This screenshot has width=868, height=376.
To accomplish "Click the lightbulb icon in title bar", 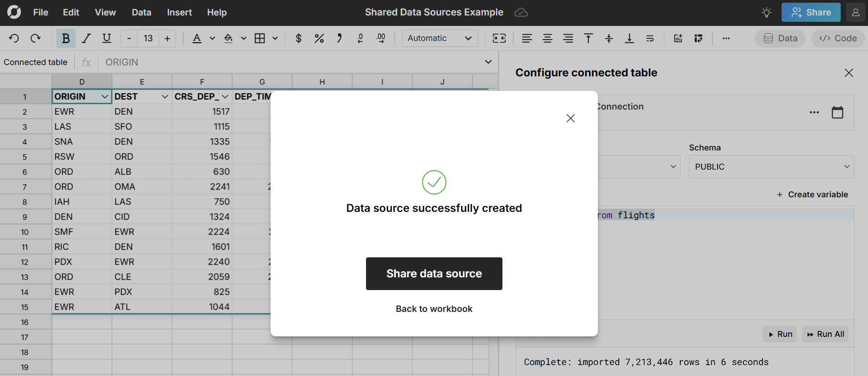I will [767, 12].
